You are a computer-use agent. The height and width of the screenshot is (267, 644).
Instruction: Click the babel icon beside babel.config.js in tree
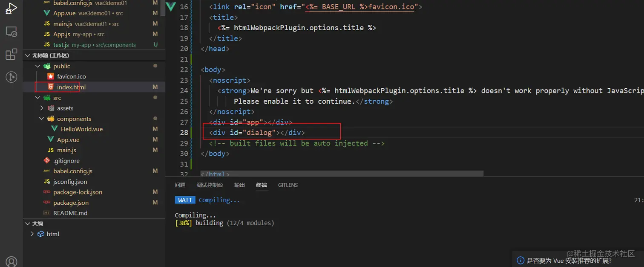(47, 171)
